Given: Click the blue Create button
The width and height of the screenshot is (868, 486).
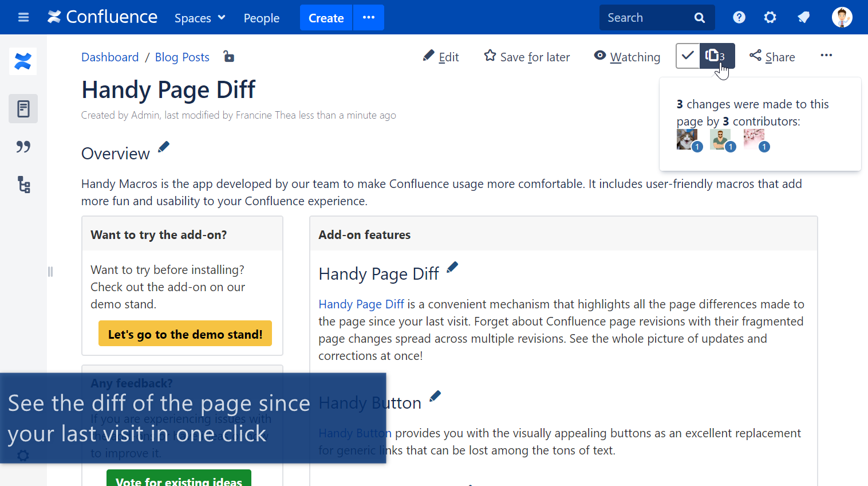Looking at the screenshot, I should (326, 18).
